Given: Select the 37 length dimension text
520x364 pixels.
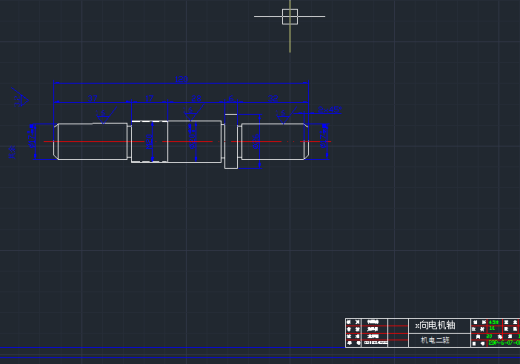Looking at the screenshot, I should coord(92,98).
